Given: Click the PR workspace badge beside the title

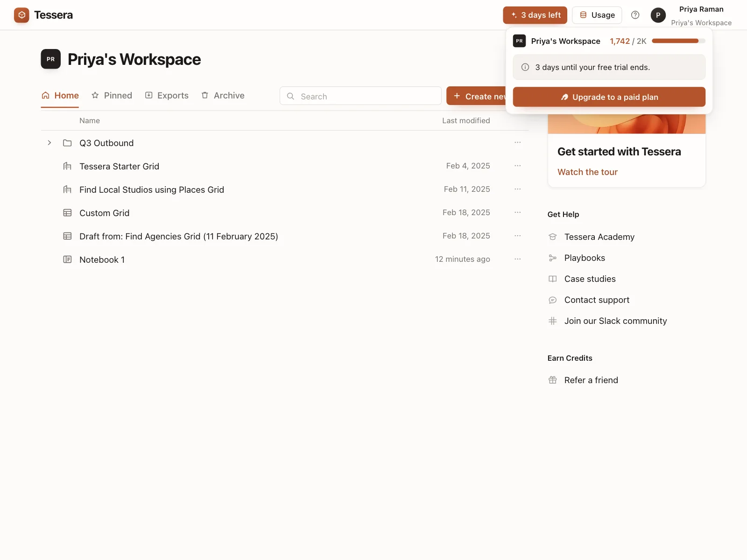Looking at the screenshot, I should (x=50, y=59).
